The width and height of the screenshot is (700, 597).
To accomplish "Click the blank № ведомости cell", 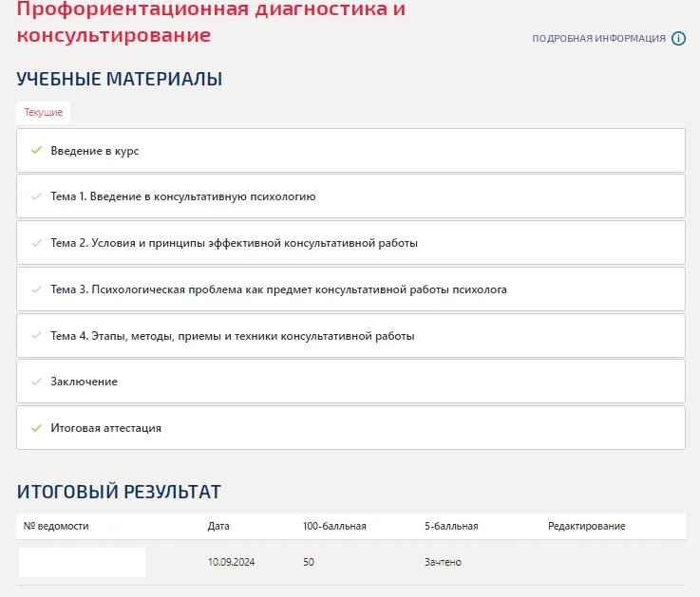I will (82, 562).
